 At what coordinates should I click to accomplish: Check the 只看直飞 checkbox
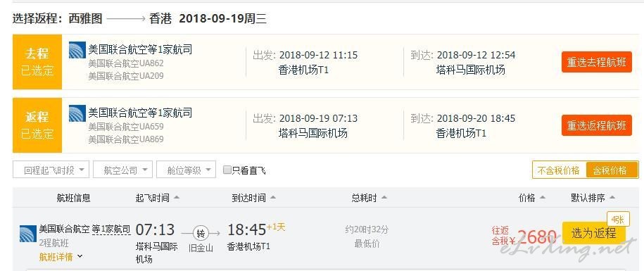[227, 170]
